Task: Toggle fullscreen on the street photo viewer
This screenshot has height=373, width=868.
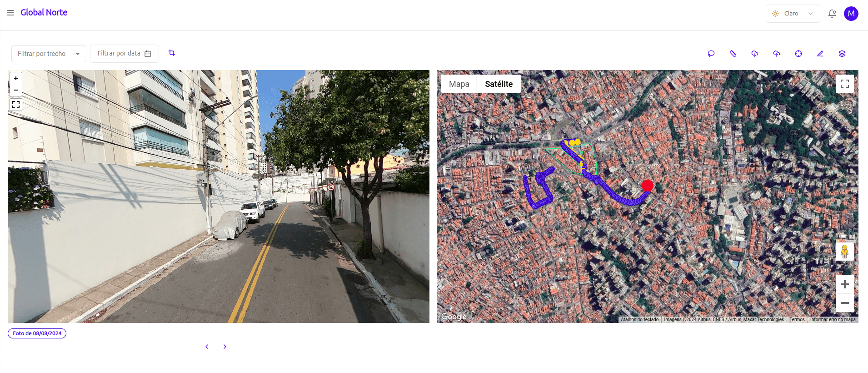Action: (16, 105)
